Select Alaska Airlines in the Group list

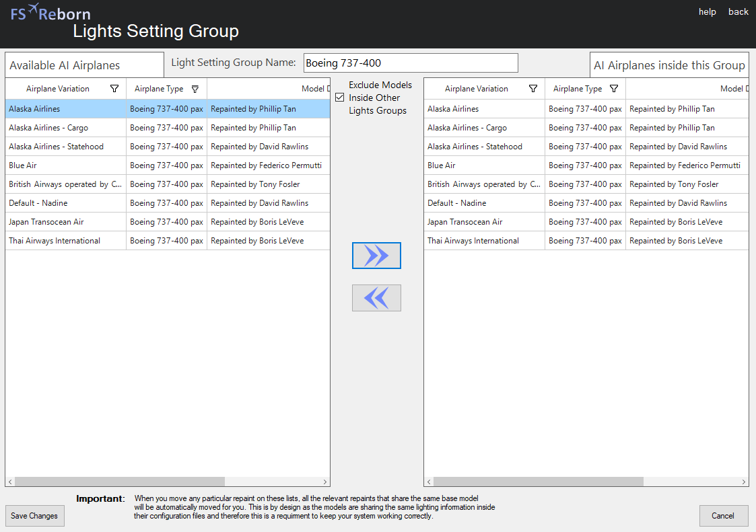pyautogui.click(x=586, y=109)
